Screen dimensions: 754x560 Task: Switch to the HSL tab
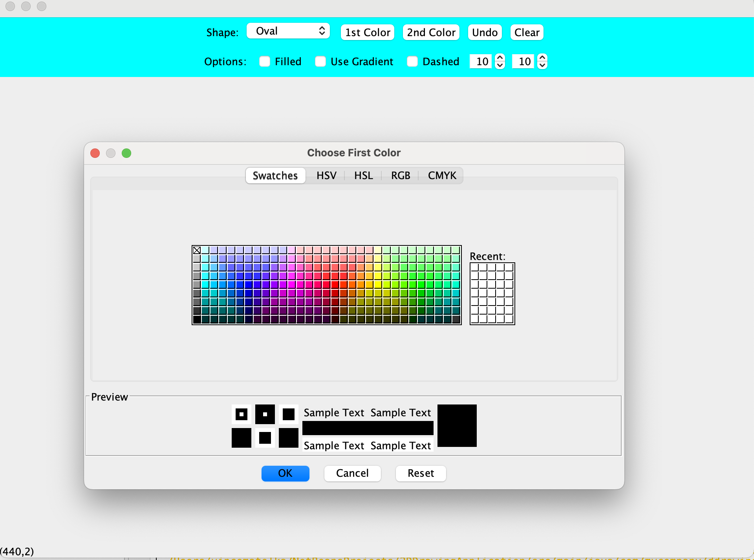pyautogui.click(x=363, y=176)
